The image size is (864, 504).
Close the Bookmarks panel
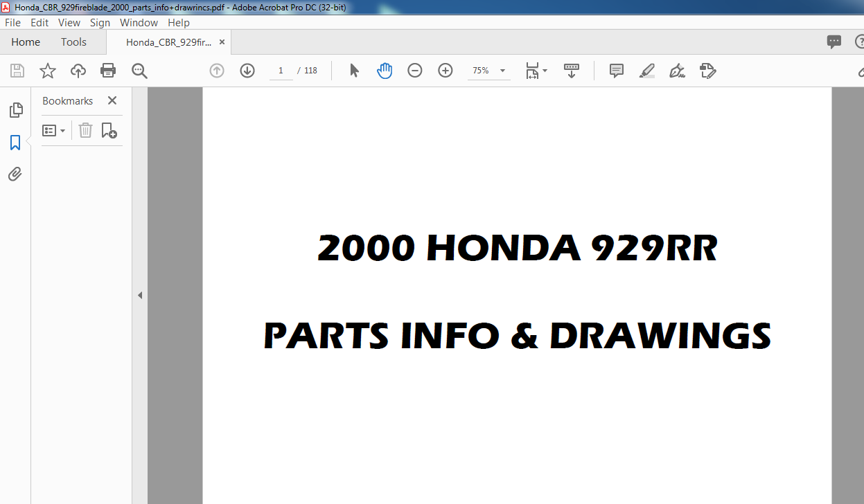tap(112, 100)
